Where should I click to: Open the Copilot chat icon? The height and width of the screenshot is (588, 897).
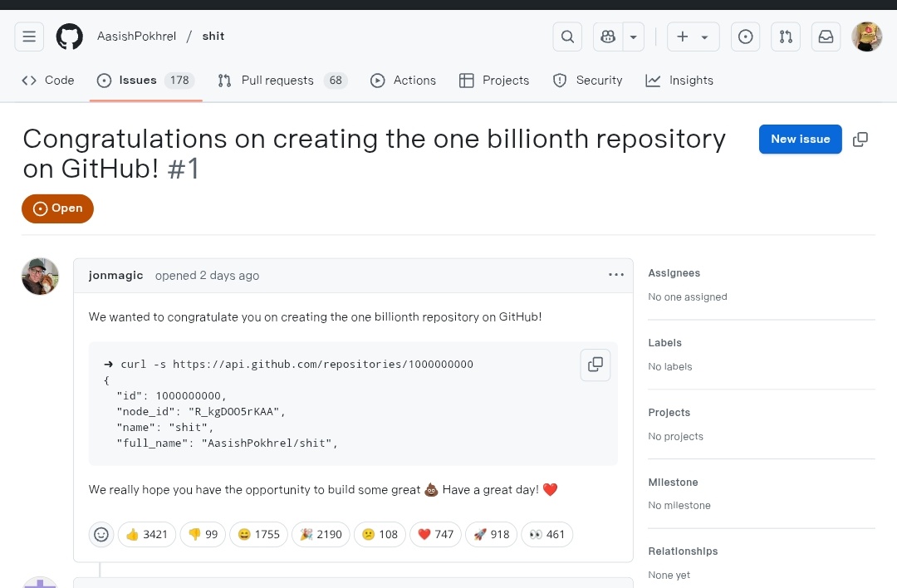(x=608, y=37)
